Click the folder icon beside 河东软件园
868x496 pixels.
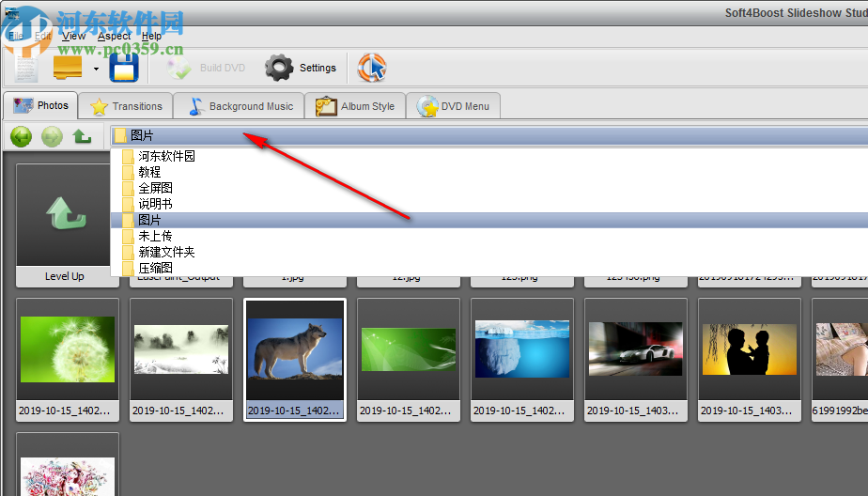pyautogui.click(x=128, y=156)
